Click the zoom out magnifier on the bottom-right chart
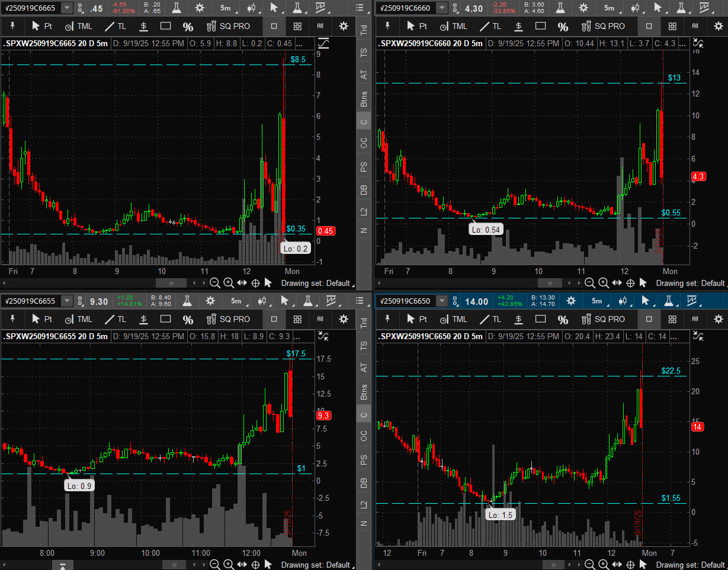This screenshot has width=728, height=570. pos(589,565)
